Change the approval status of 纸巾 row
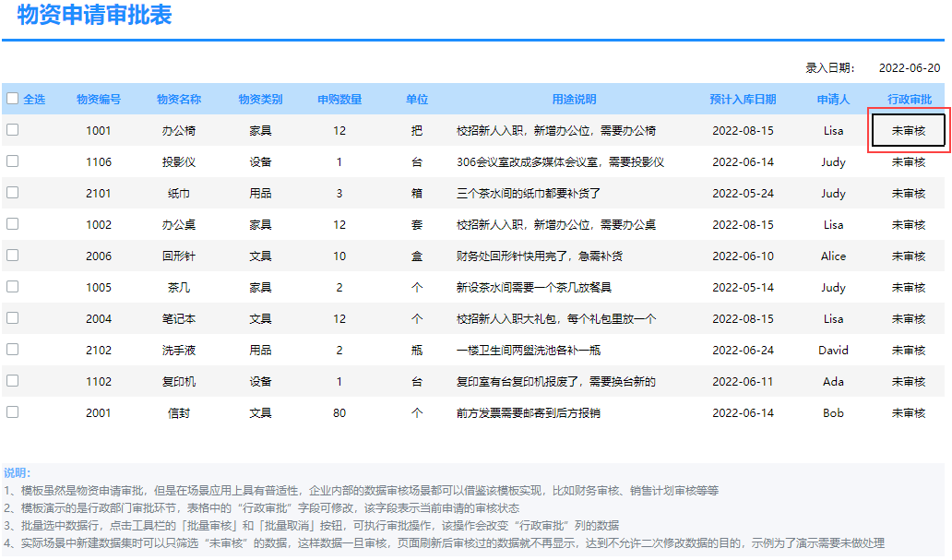The height and width of the screenshot is (560, 952). pyautogui.click(x=909, y=193)
